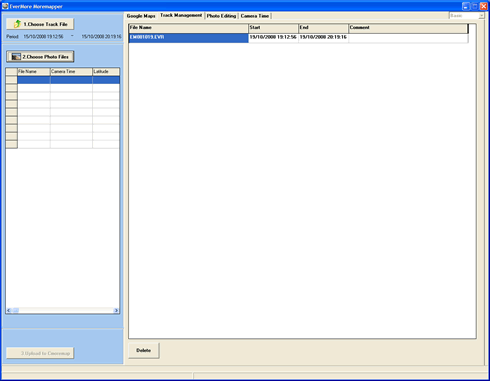The image size is (490, 381).
Task: Click the horizontal scrollbar thumb in photo list
Action: click(16, 310)
